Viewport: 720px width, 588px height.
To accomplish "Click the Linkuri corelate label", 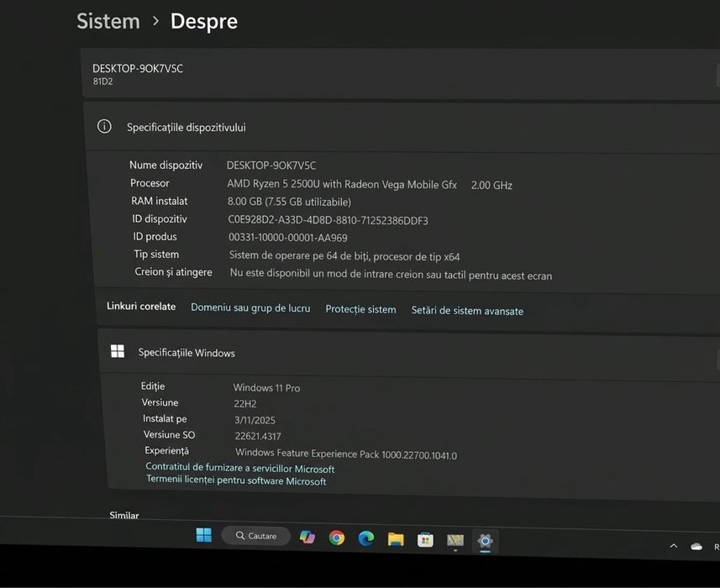I will [141, 306].
